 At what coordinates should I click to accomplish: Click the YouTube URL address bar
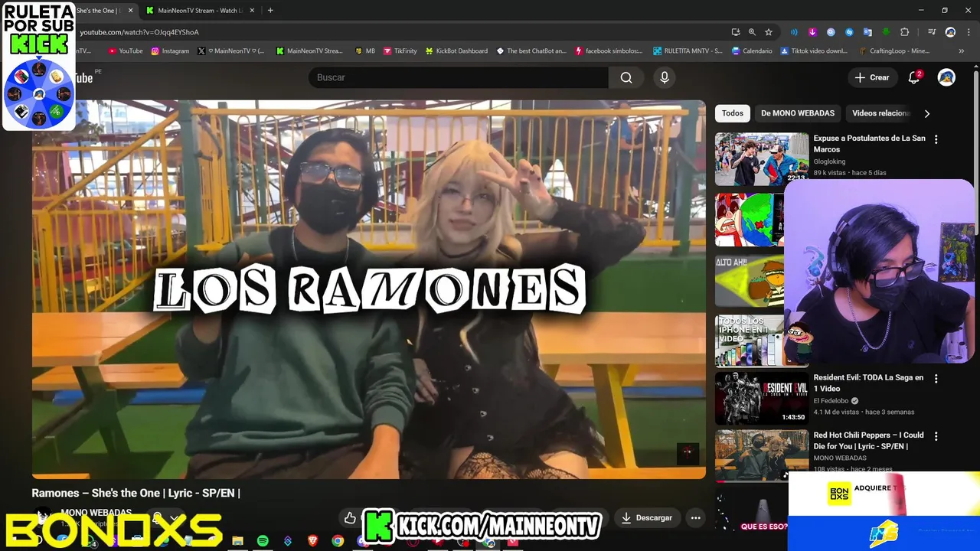398,32
